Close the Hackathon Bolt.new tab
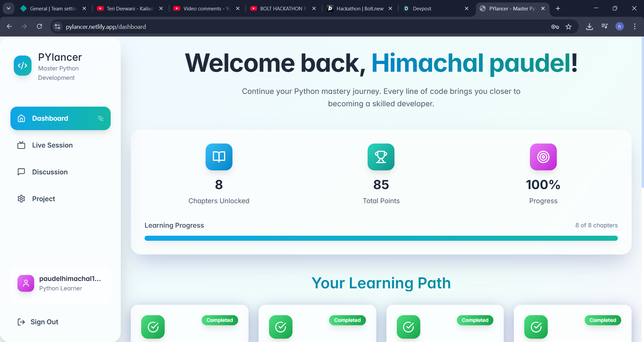 390,8
